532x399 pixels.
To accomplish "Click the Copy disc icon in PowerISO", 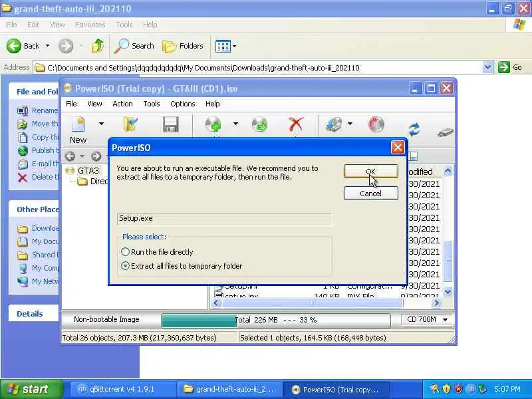I will pyautogui.click(x=334, y=124).
